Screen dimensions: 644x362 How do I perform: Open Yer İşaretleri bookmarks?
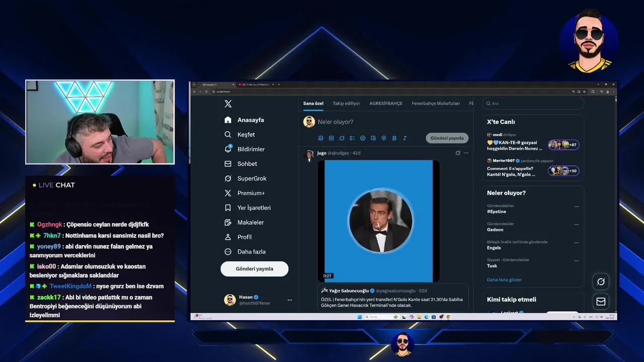(x=248, y=207)
